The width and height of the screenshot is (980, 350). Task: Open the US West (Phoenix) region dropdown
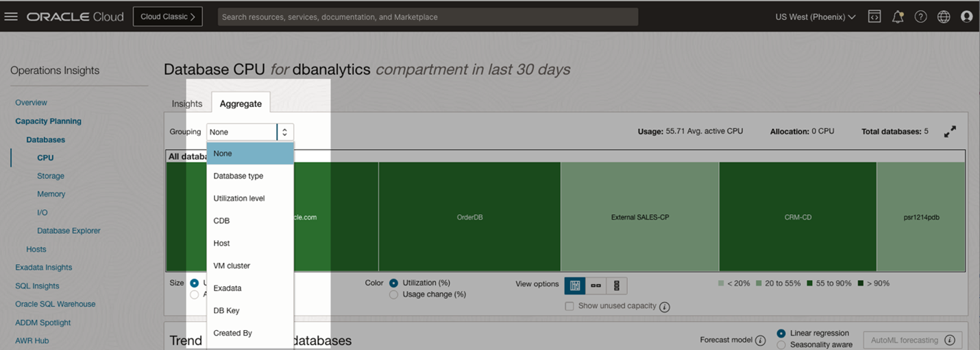click(816, 16)
